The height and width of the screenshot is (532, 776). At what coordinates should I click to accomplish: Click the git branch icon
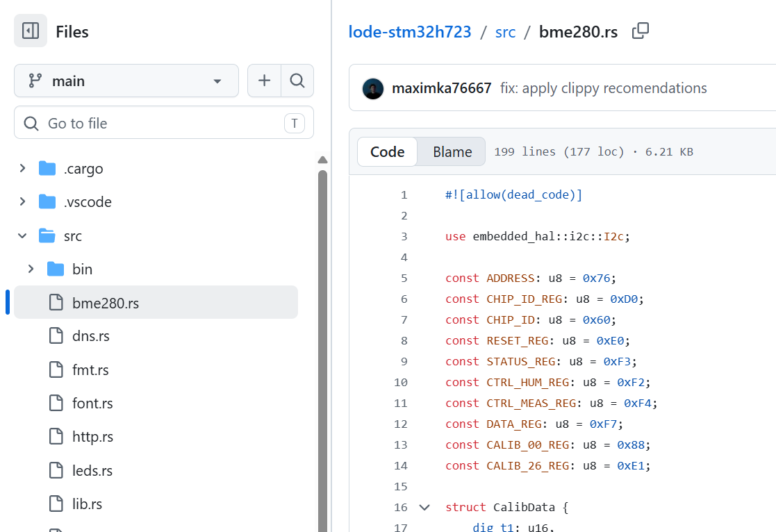35,81
